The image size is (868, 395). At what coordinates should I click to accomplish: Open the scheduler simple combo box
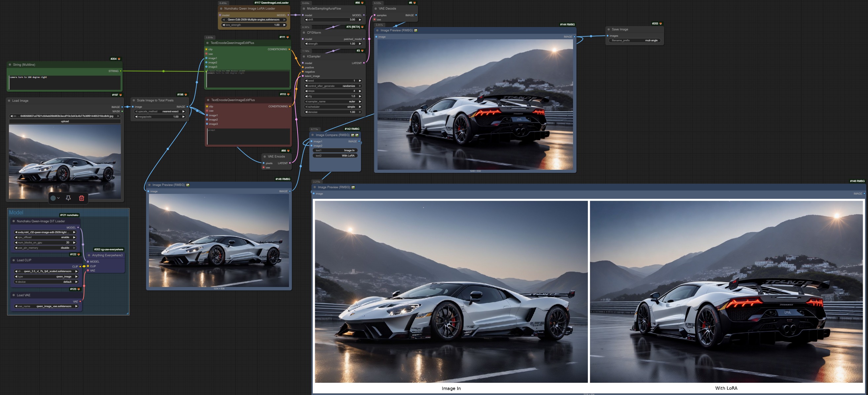click(x=333, y=107)
